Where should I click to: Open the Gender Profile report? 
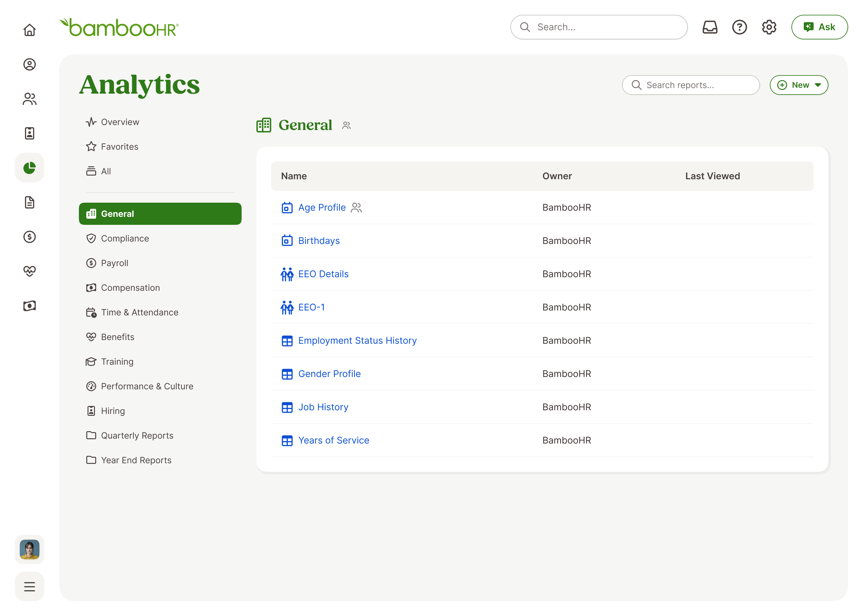pos(329,374)
